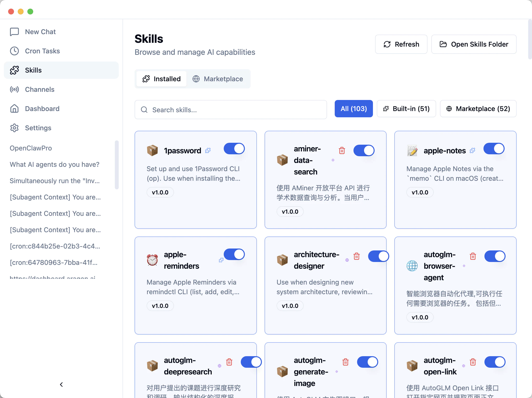The height and width of the screenshot is (398, 532).
Task: Go to the Dashboard
Action: (42, 108)
